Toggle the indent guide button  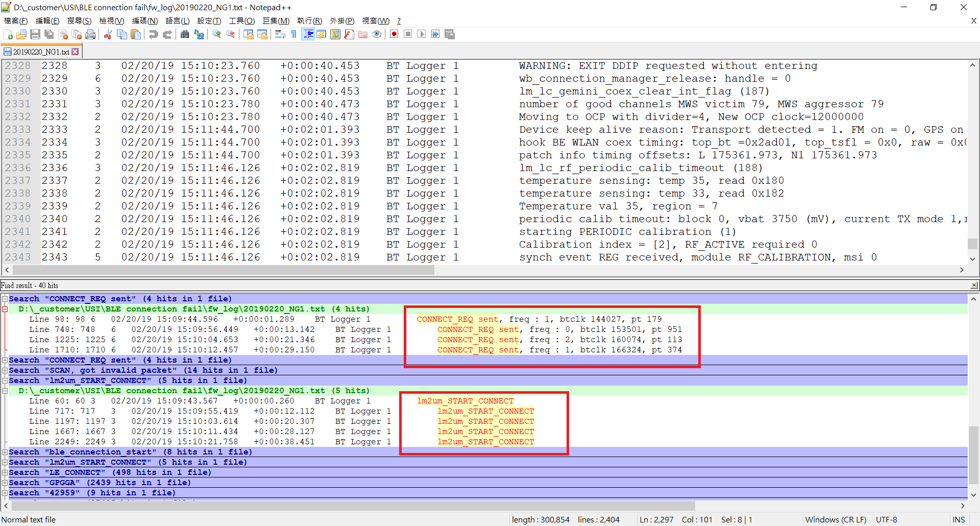[308, 34]
